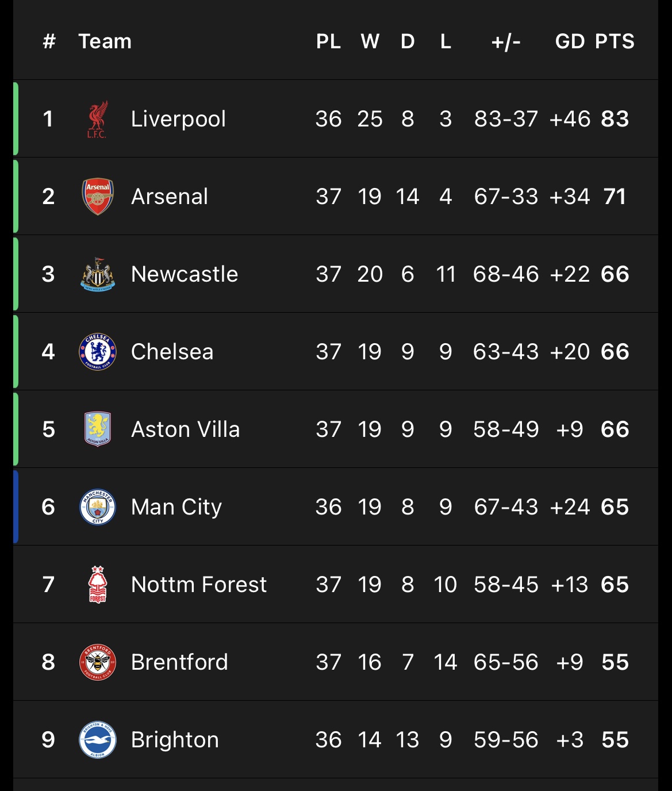Select the Brighton team name
Screen dimensions: 672x791
175,740
